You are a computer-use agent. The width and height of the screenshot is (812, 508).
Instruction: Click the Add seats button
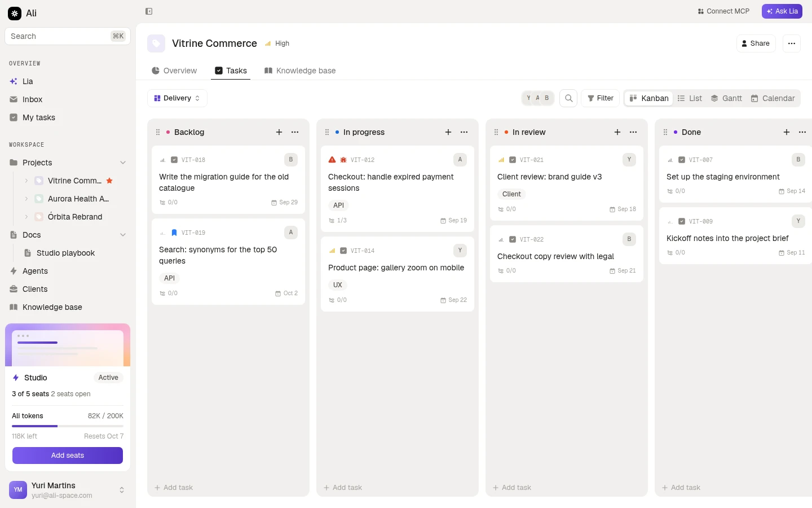(x=68, y=456)
